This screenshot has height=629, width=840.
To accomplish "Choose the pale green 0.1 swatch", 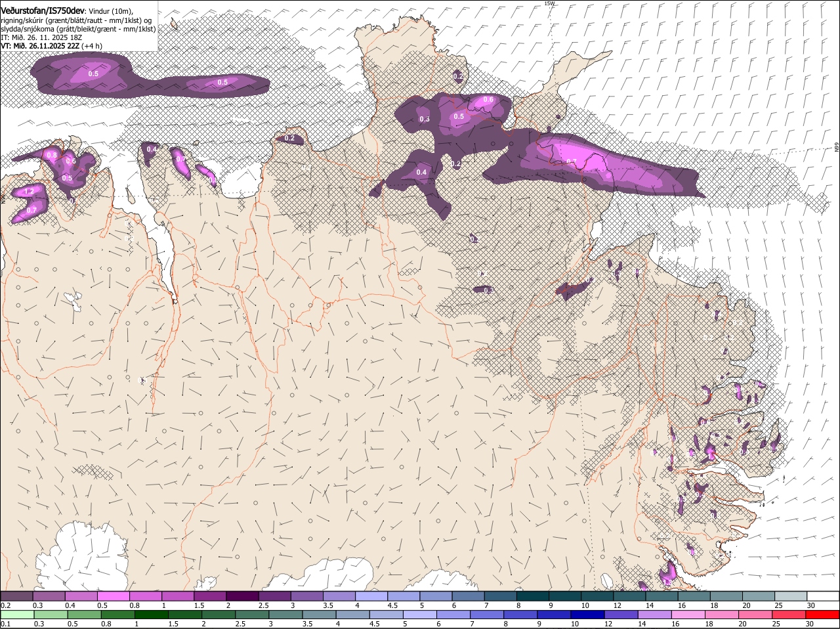I will (16, 615).
